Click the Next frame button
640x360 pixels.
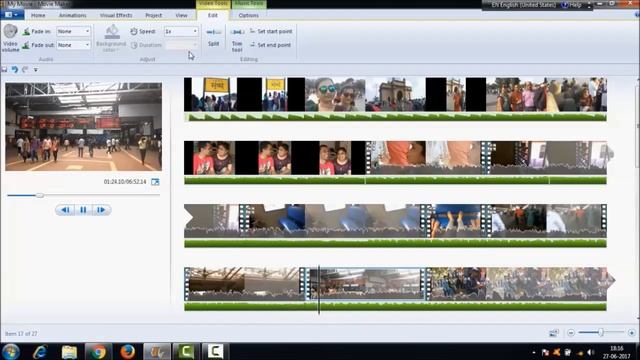101,210
